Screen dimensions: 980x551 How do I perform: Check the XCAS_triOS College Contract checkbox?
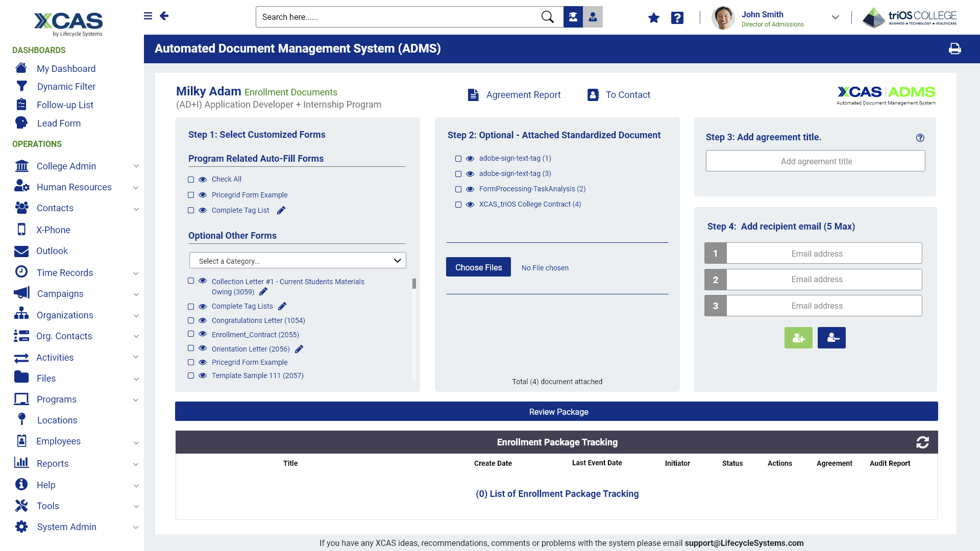pos(458,205)
